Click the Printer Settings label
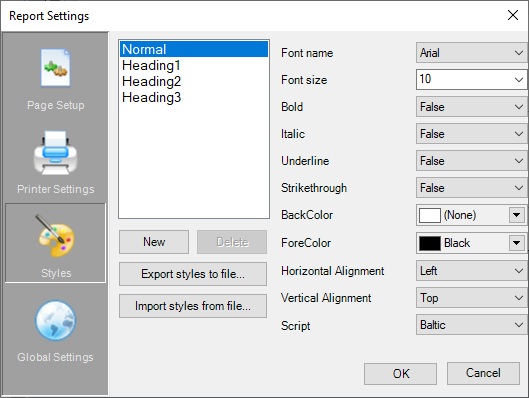 [56, 189]
